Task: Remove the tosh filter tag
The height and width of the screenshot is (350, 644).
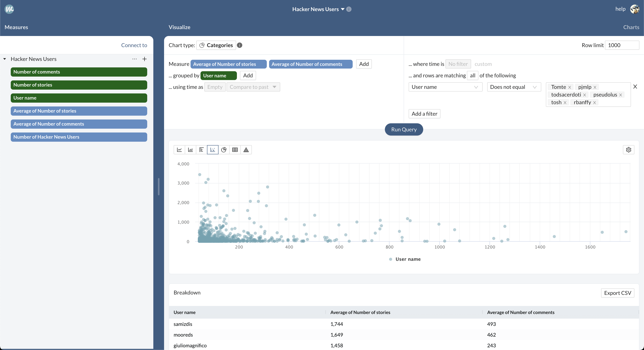Action: click(x=565, y=103)
